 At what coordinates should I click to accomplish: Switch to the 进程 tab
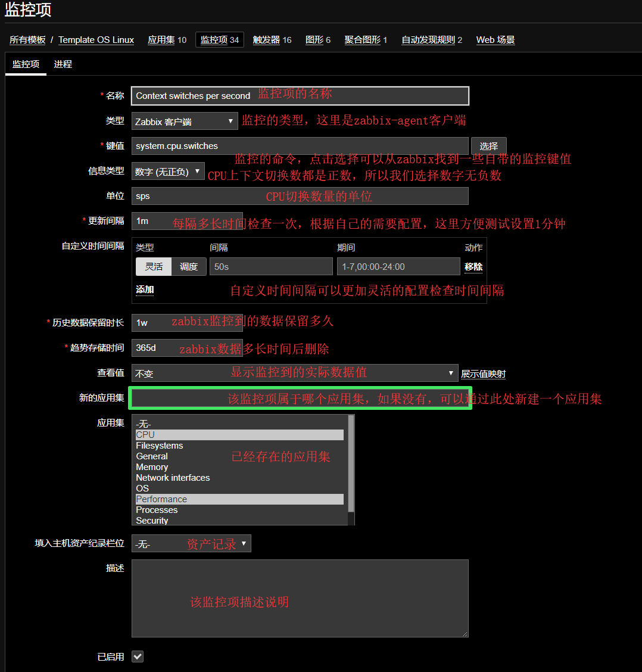pyautogui.click(x=63, y=64)
